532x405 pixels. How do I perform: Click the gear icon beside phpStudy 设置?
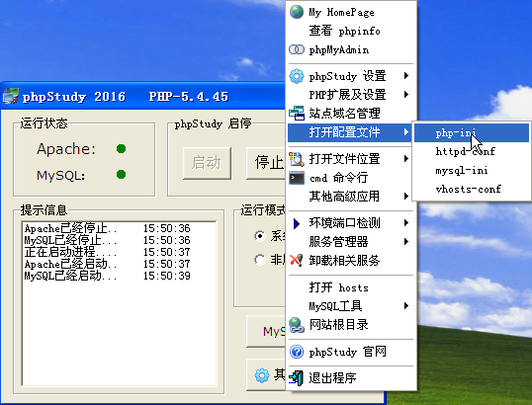point(297,76)
